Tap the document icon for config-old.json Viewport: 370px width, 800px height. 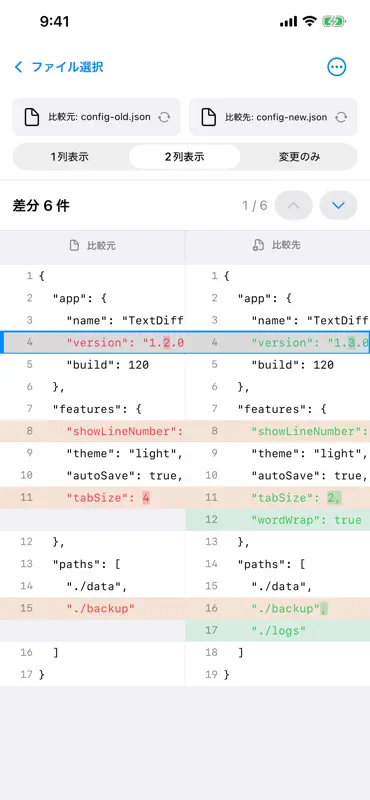[x=32, y=117]
